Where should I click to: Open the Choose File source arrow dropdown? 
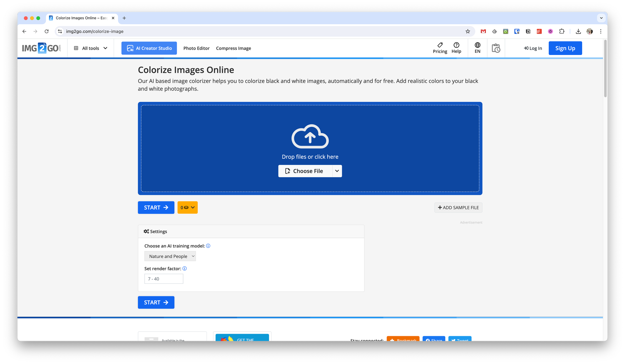click(337, 171)
